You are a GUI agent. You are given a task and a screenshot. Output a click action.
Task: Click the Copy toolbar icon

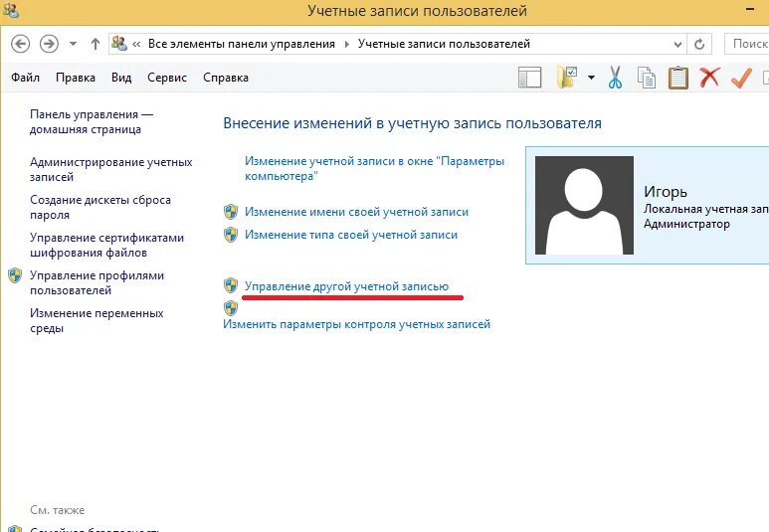[x=647, y=78]
